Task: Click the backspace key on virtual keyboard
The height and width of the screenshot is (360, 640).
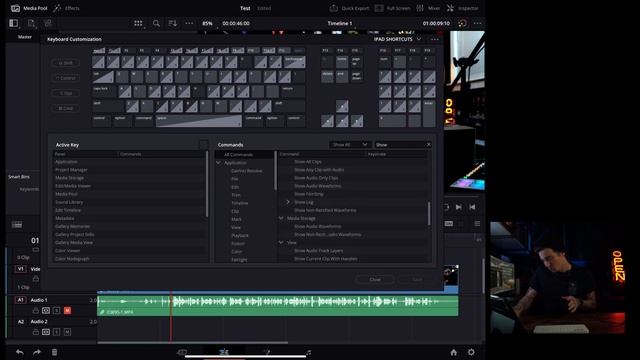Action: point(295,62)
